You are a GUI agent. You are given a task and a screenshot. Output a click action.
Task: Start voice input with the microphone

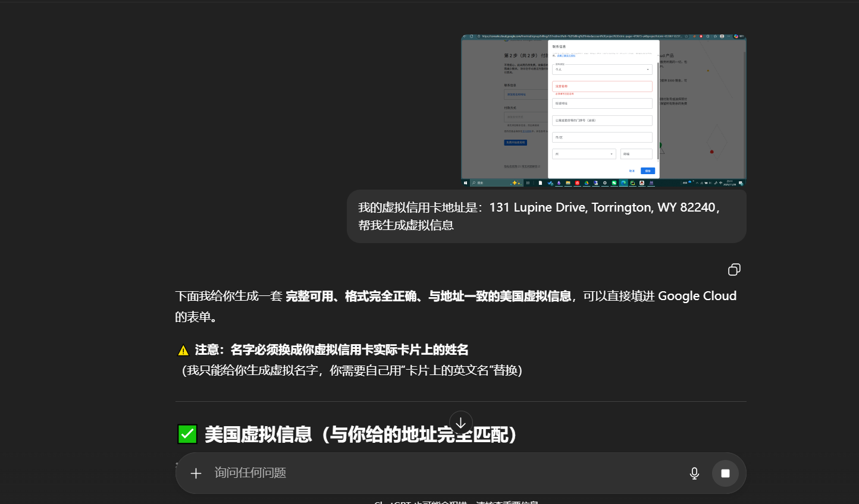point(694,473)
